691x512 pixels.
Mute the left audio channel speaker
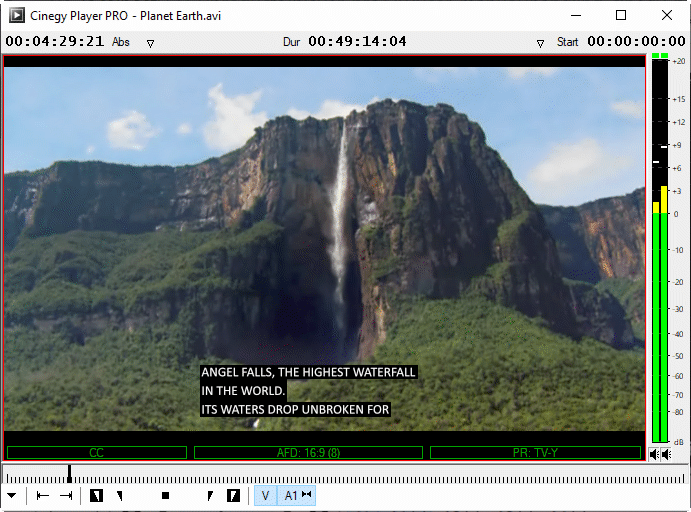point(654,454)
